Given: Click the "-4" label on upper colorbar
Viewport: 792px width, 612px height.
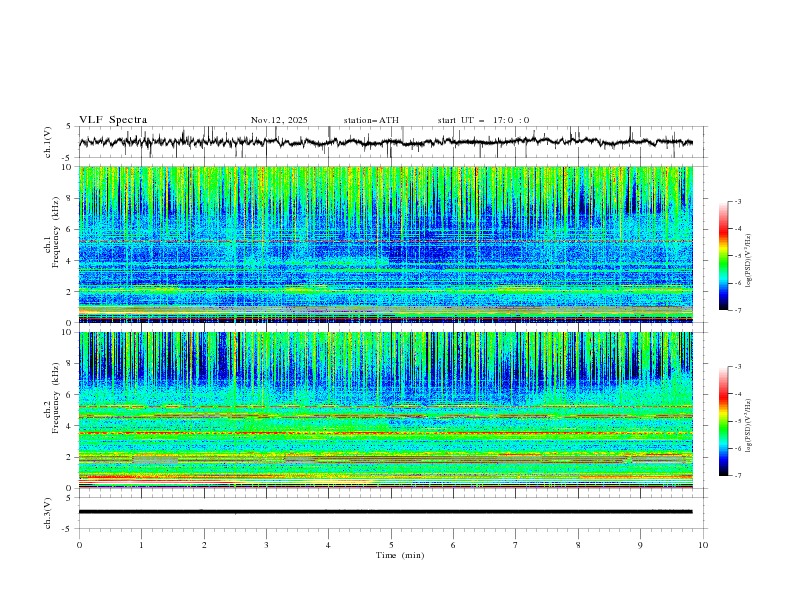Looking at the screenshot, I should (737, 229).
